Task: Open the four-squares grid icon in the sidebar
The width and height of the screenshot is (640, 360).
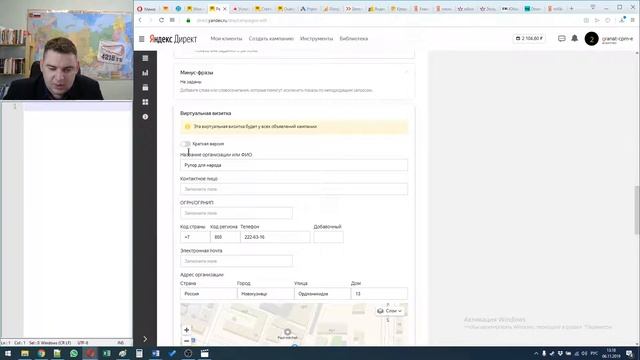Action: (x=145, y=102)
